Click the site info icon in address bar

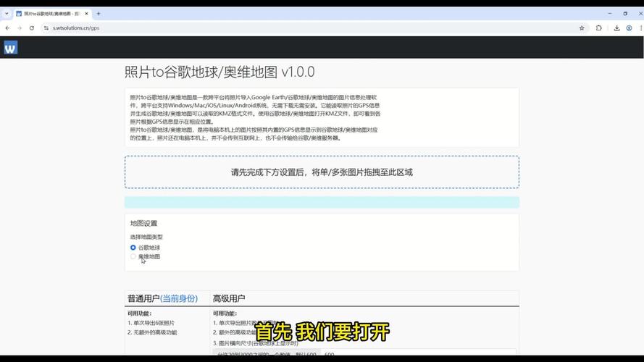point(46,28)
